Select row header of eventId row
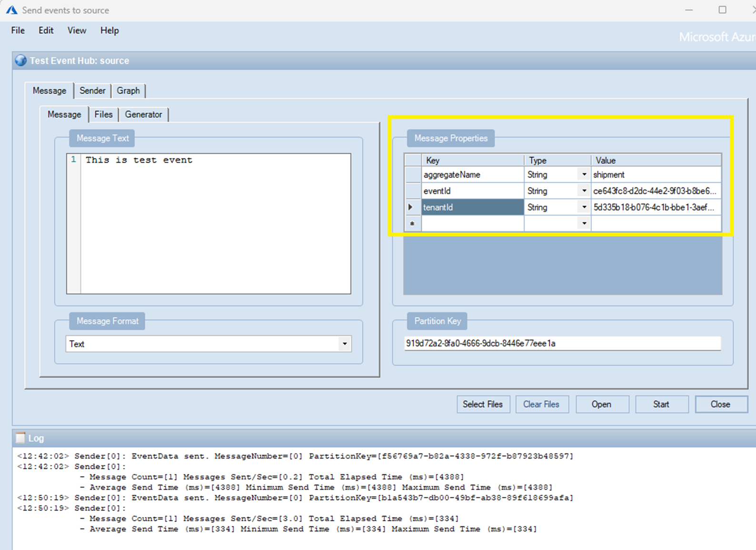This screenshot has height=550, width=756. click(x=412, y=191)
